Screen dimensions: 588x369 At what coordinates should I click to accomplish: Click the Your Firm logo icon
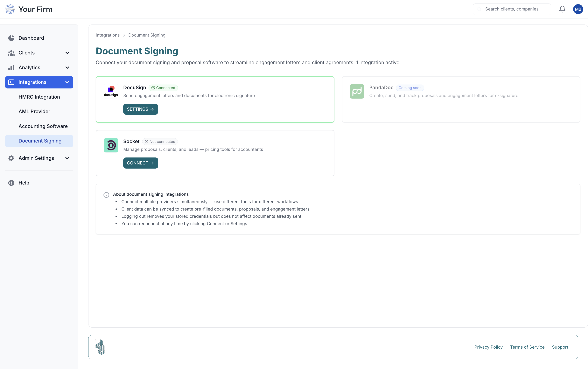[10, 9]
